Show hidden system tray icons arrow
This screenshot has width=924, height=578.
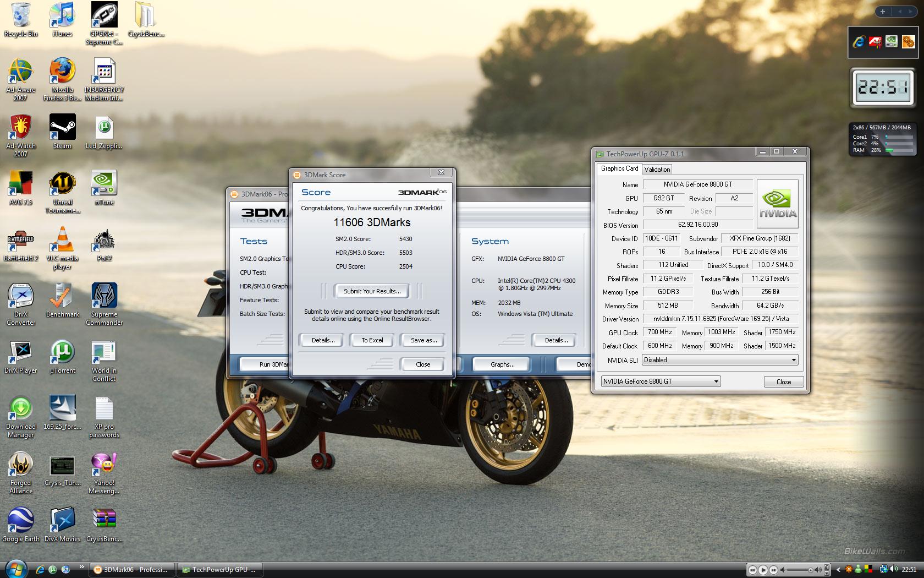tap(839, 570)
